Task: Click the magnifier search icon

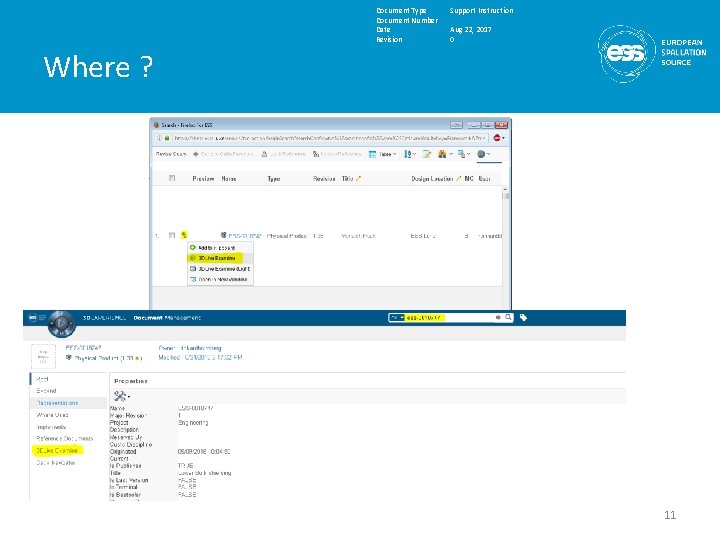Action: [x=508, y=317]
